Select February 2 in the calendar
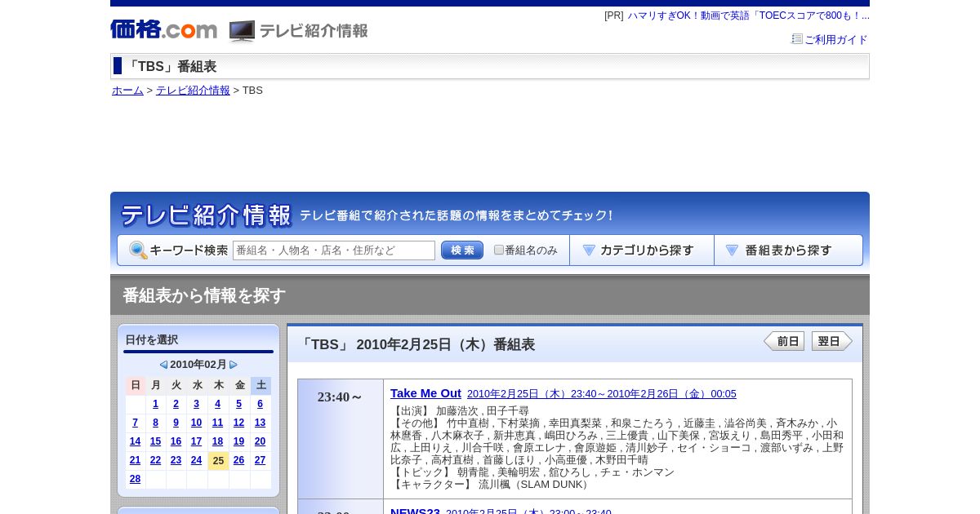This screenshot has width=980, height=514. 176,404
